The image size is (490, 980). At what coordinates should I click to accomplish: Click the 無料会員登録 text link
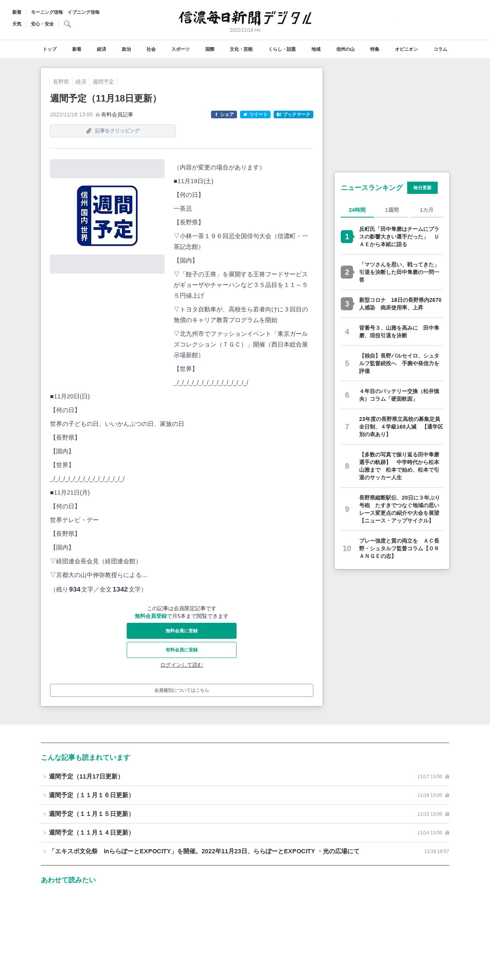151,616
